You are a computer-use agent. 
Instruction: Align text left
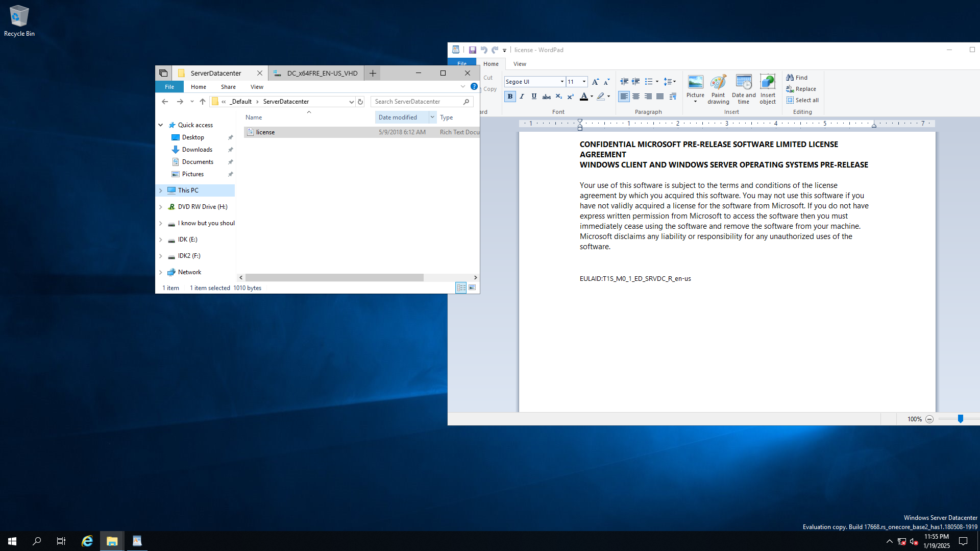tap(624, 97)
